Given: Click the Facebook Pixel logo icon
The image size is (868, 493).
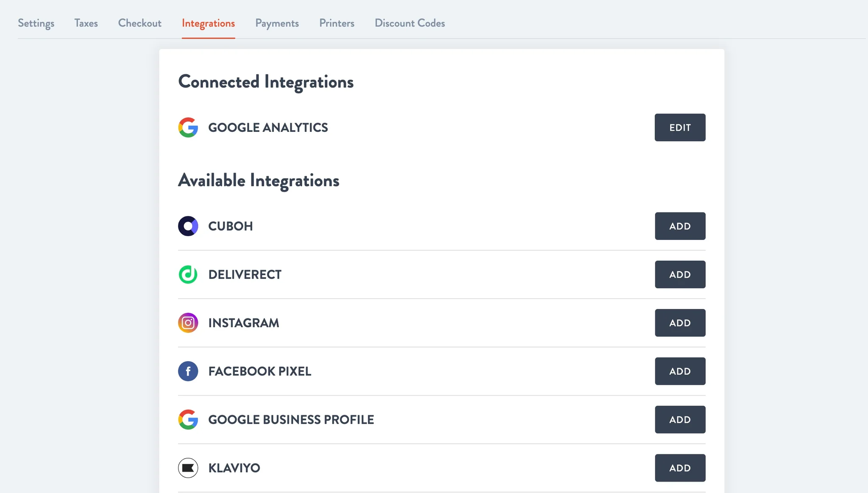Looking at the screenshot, I should 188,371.
